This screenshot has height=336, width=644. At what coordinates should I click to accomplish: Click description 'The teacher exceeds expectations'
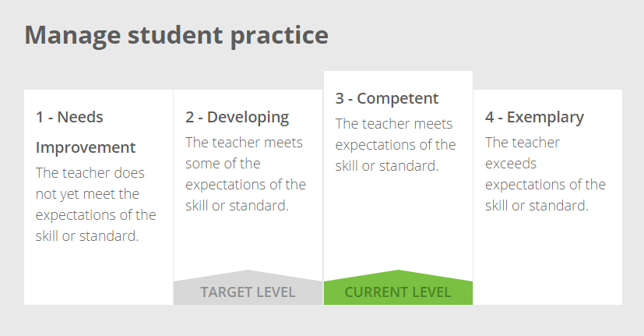click(x=545, y=174)
